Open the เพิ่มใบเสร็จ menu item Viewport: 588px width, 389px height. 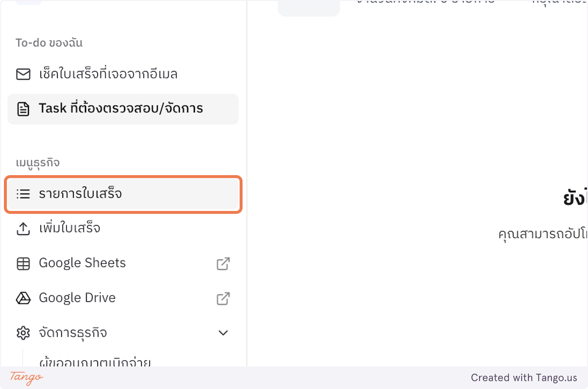(69, 228)
